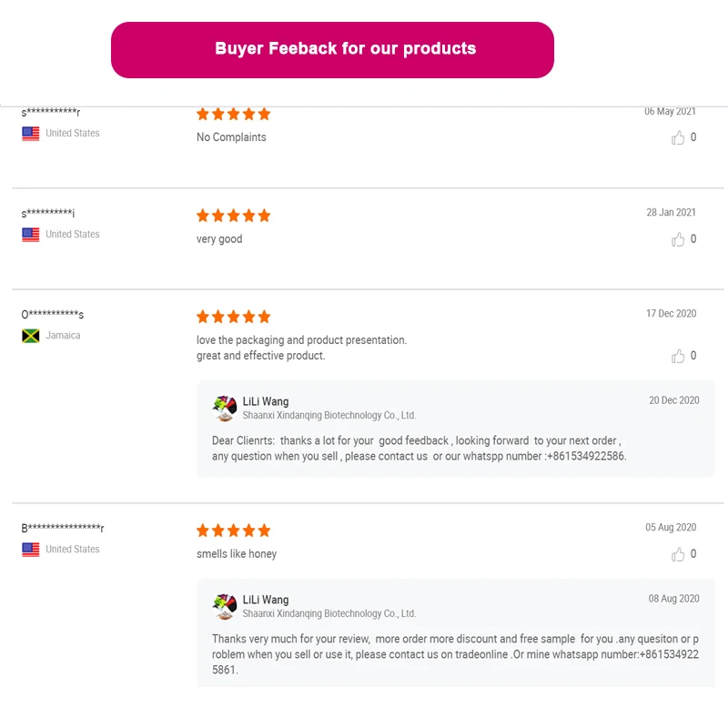
Task: Click thumbs-up on the "very good" review
Action: (x=678, y=240)
